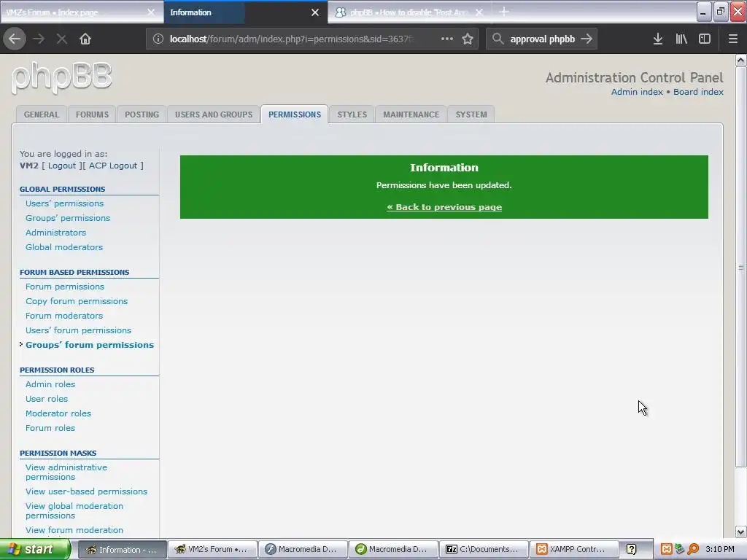Image resolution: width=747 pixels, height=560 pixels.
Task: Open the Users and Groups tab
Action: (x=214, y=114)
